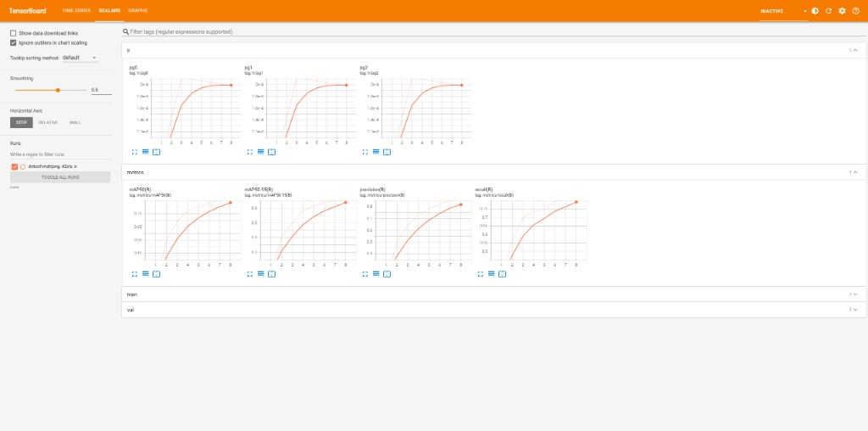Switch to the Graphs tab

[137, 10]
